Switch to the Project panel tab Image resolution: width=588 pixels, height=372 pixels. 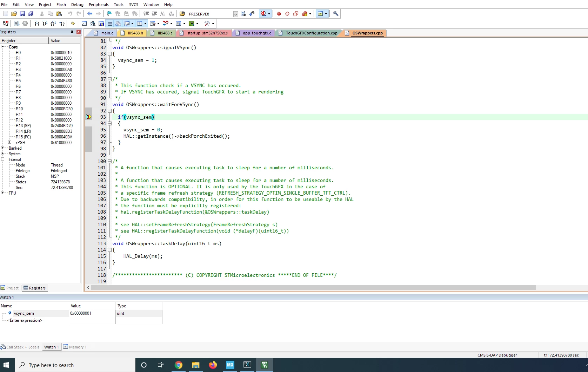click(10, 288)
